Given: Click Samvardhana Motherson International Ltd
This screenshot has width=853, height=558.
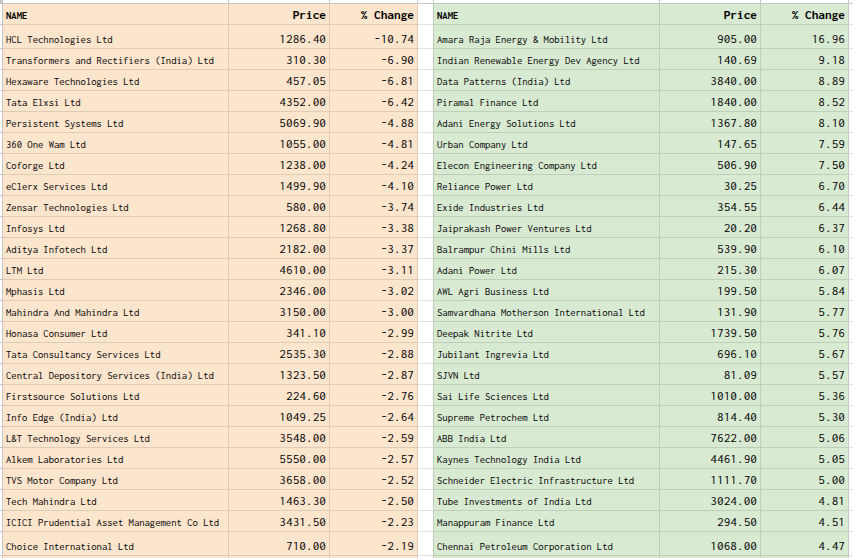Looking at the screenshot, I should point(546,313).
